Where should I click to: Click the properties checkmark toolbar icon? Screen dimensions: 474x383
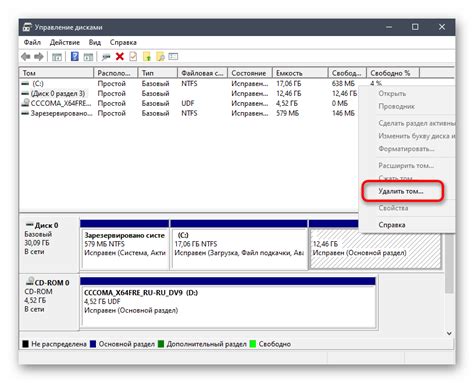[x=133, y=57]
